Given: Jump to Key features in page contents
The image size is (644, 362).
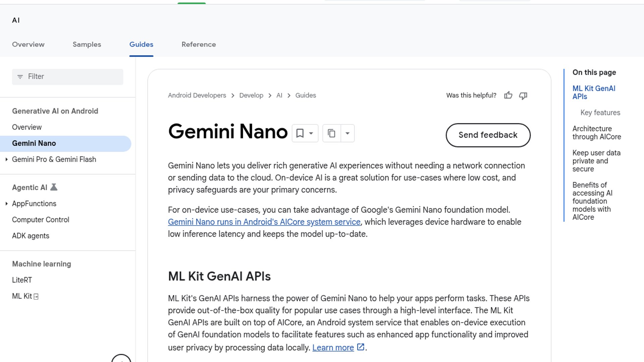Looking at the screenshot, I should coord(600,113).
